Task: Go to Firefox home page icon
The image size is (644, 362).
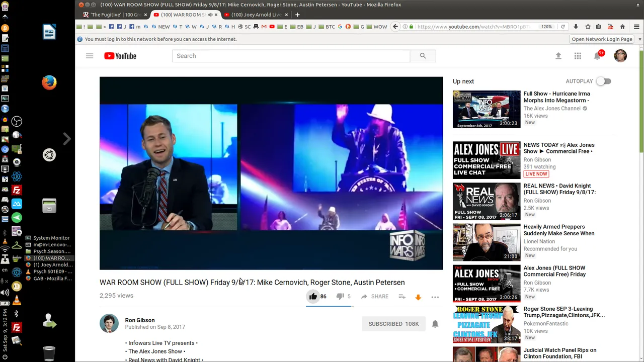Action: point(622,27)
